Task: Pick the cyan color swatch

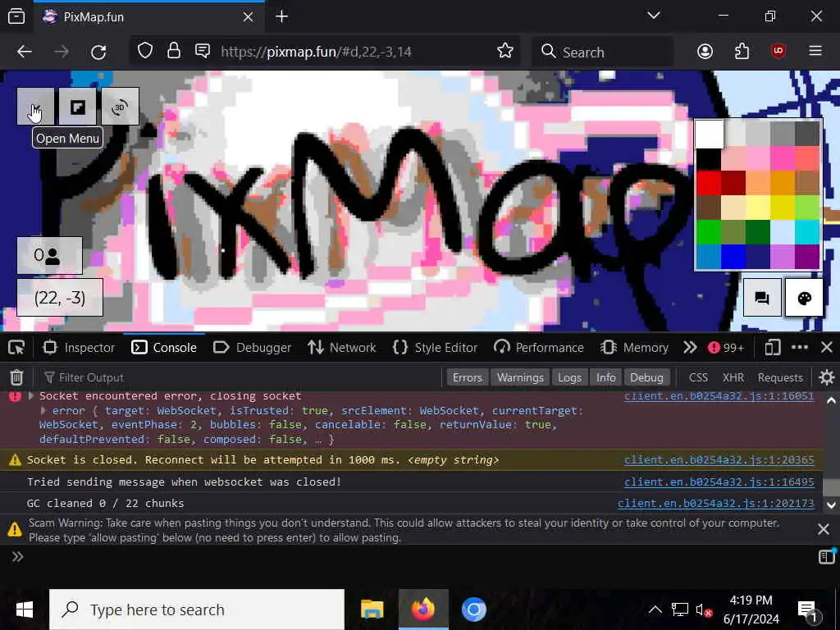Action: (807, 232)
